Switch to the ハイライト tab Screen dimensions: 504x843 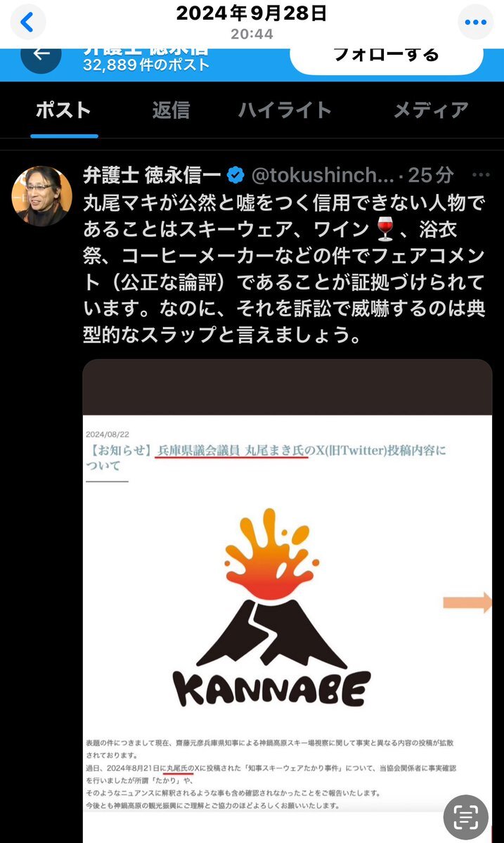coord(285,110)
